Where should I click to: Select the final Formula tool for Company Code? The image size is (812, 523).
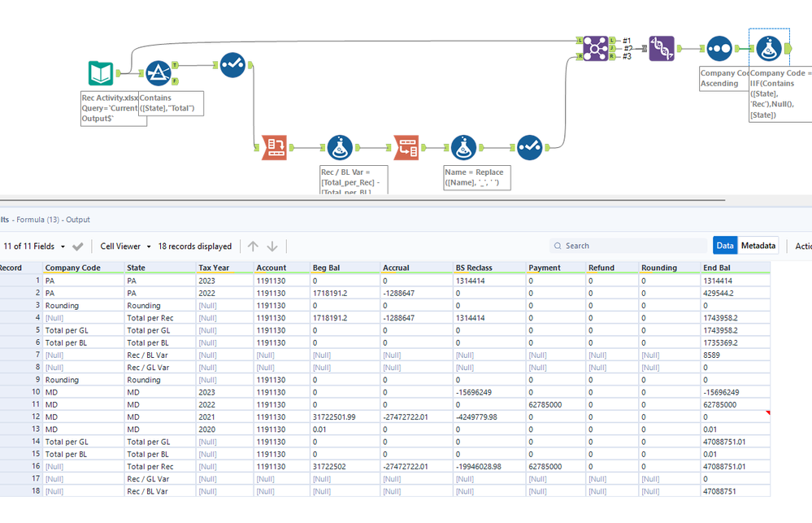[769, 48]
